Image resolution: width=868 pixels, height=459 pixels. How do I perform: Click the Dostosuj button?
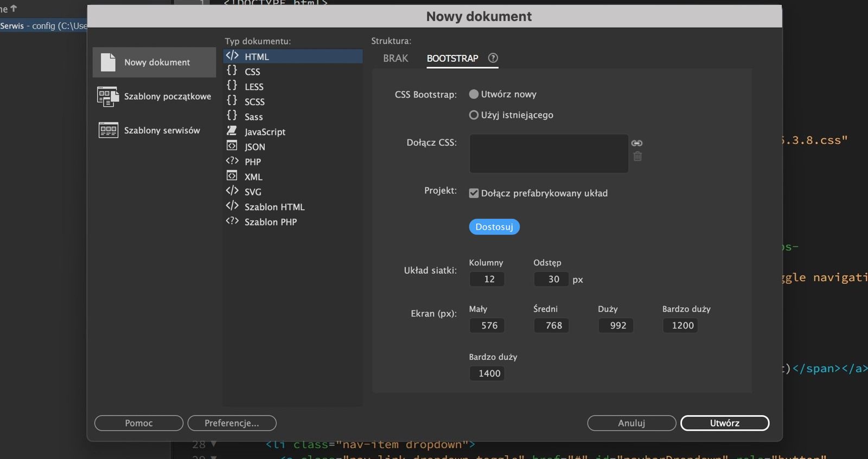494,227
